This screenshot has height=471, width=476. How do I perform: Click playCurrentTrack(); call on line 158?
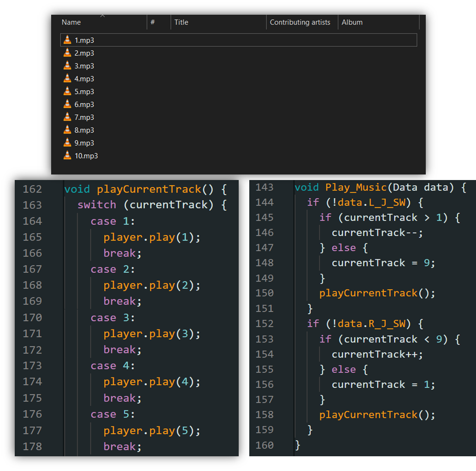pos(377,415)
